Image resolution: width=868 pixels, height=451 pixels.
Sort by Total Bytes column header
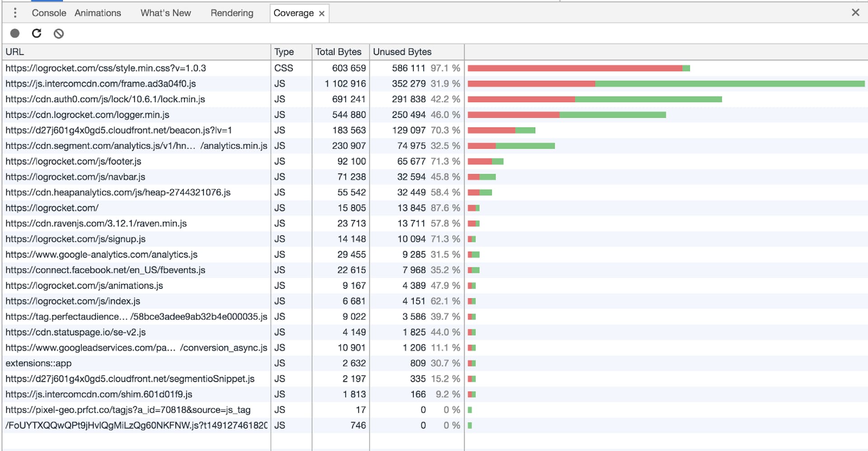pyautogui.click(x=340, y=52)
